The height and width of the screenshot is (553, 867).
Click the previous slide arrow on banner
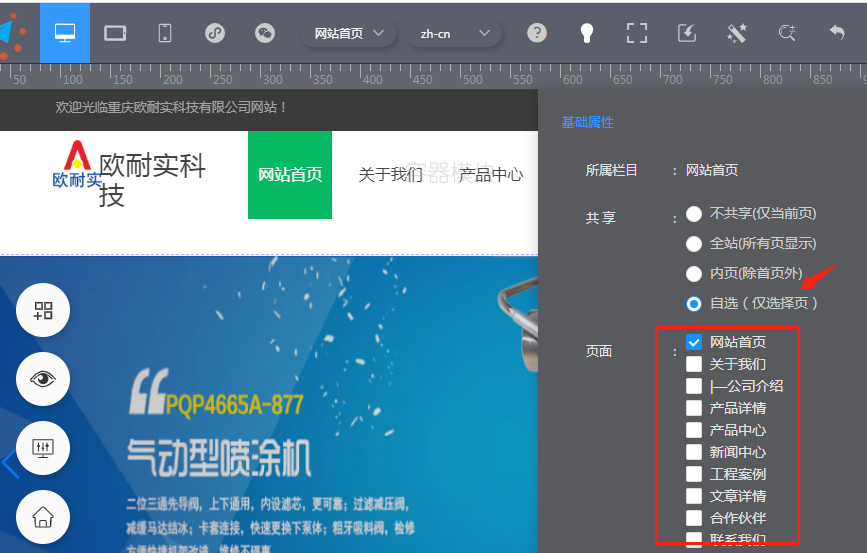9,463
